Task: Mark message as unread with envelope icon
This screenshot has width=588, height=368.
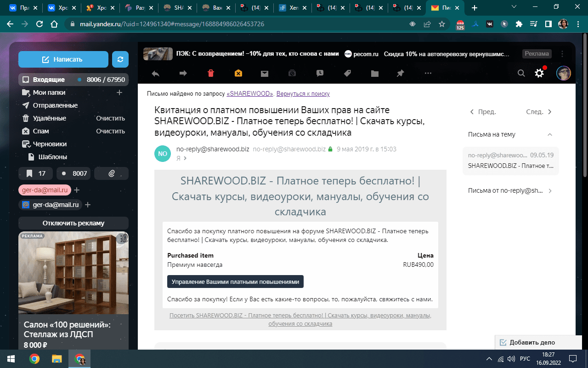Action: tap(265, 73)
